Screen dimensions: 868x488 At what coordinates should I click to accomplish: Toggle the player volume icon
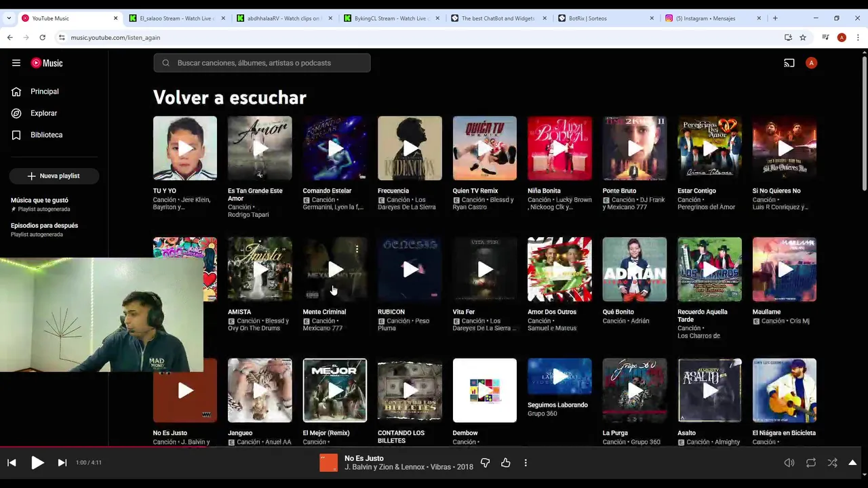coord(789,463)
